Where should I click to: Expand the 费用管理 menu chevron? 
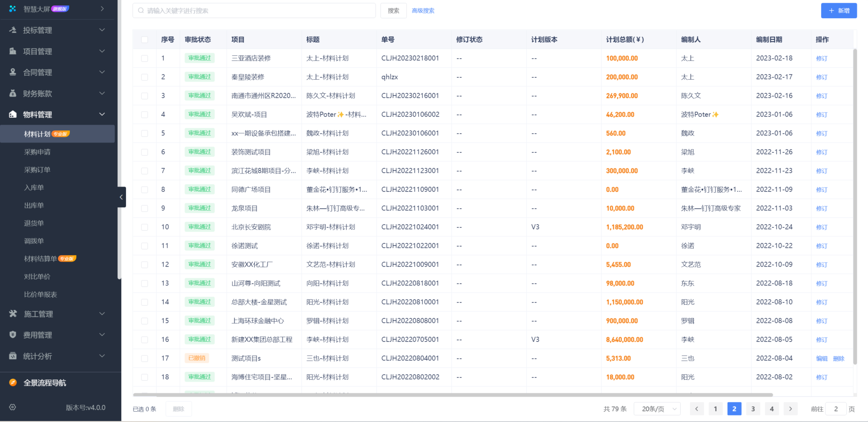tap(102, 335)
